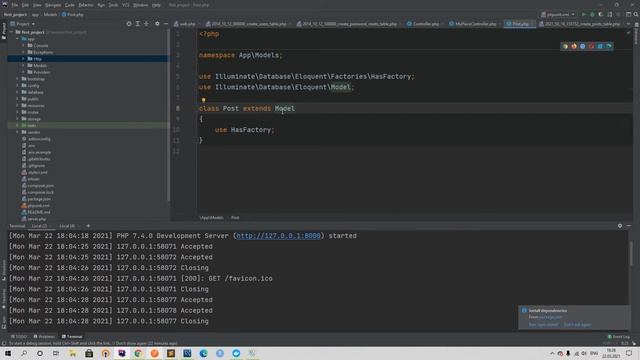
Task: Open the Navigate menu
Action: click(53, 5)
